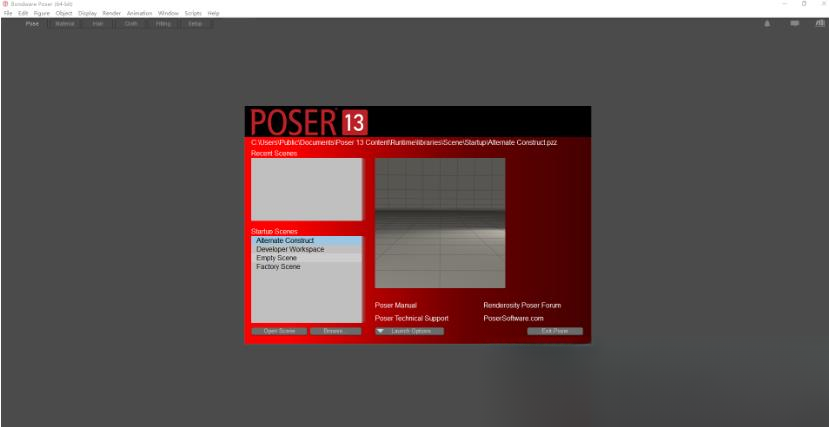Viewport: 829px width, 427px height.
Task: Minimize the Poser window
Action: pos(785,4)
